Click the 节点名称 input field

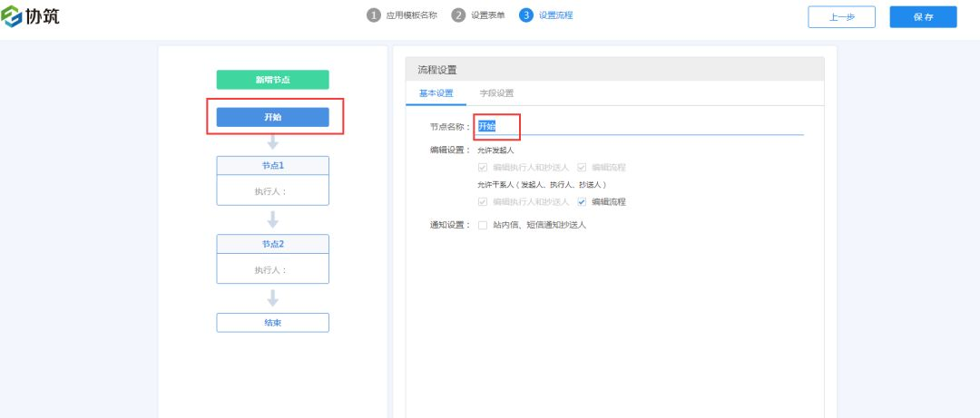[x=635, y=126]
